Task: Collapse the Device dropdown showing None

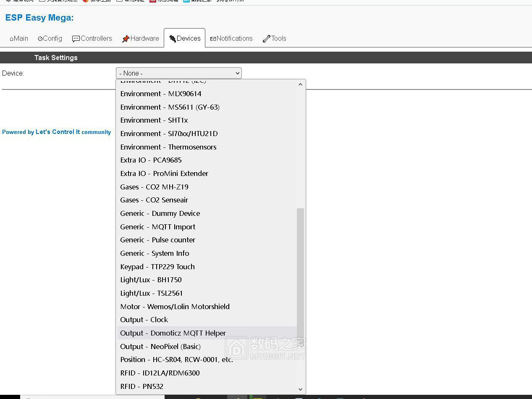Action: tap(178, 73)
